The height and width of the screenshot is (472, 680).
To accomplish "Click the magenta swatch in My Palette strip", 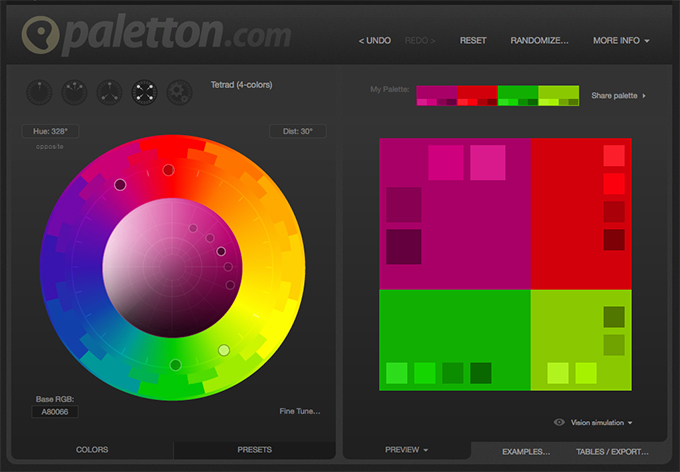I will [x=437, y=92].
